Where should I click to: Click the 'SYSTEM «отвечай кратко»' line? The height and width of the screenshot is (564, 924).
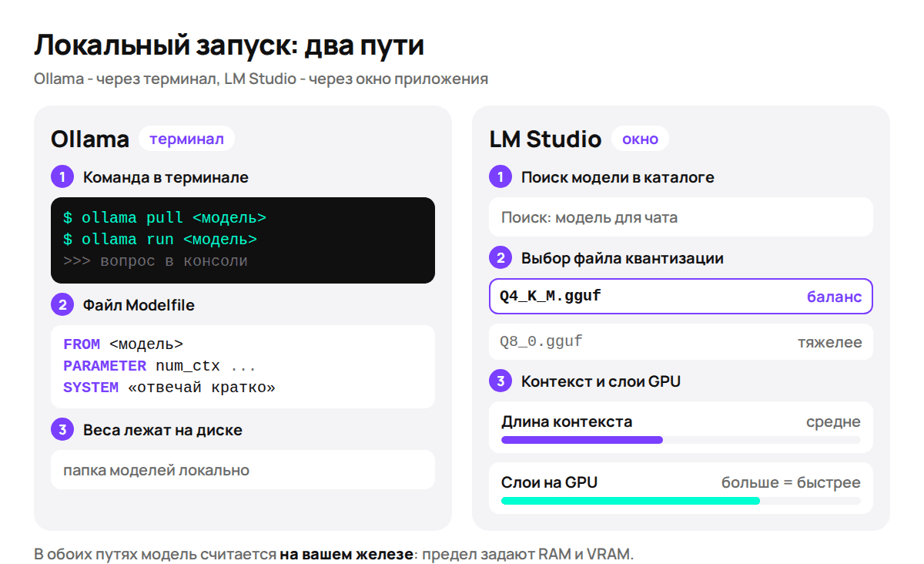[x=169, y=388]
